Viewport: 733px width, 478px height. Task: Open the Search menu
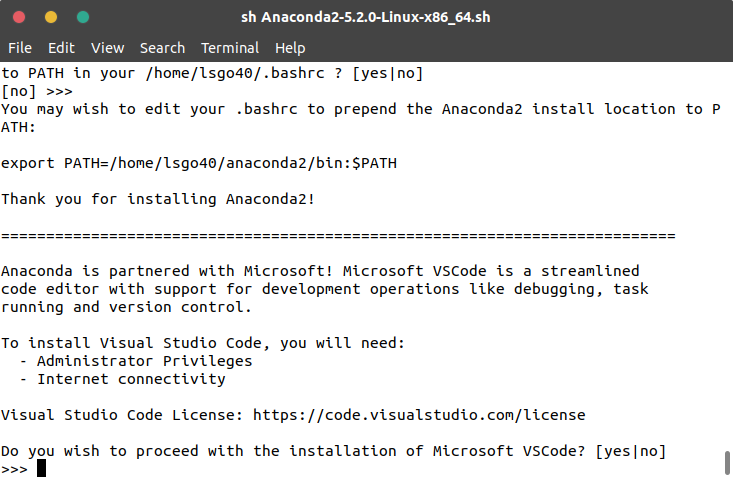(162, 48)
